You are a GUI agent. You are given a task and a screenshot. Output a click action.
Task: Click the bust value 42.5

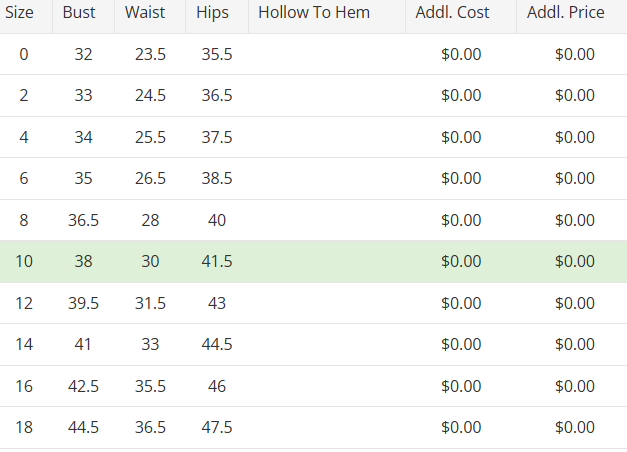click(83, 386)
